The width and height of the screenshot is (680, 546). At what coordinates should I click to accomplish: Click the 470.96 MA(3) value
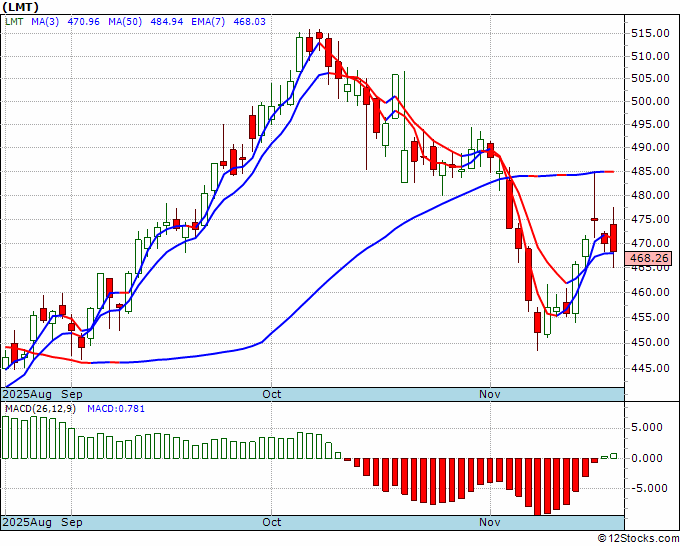pos(84,22)
